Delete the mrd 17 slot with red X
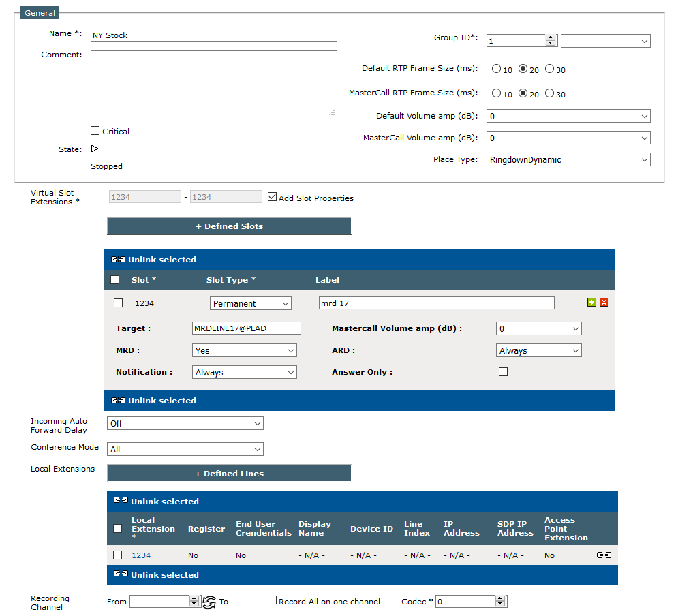This screenshot has height=616, width=678. [x=603, y=303]
